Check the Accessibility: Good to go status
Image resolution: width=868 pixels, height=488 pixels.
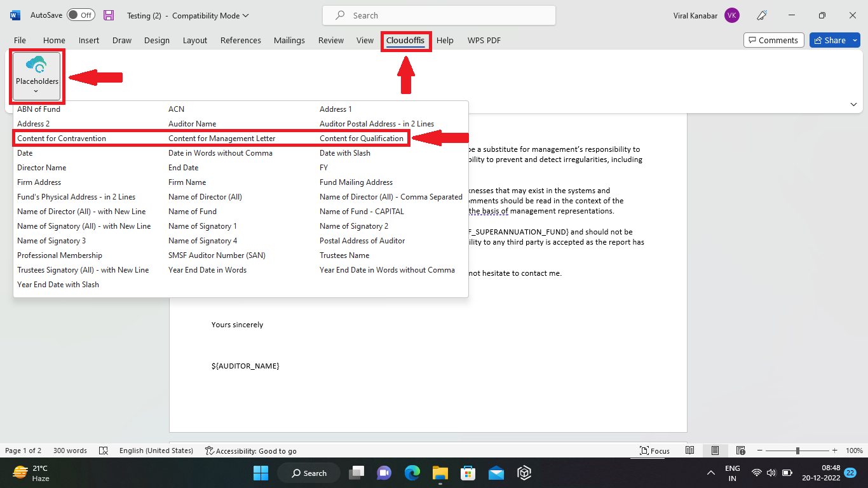[251, 451]
